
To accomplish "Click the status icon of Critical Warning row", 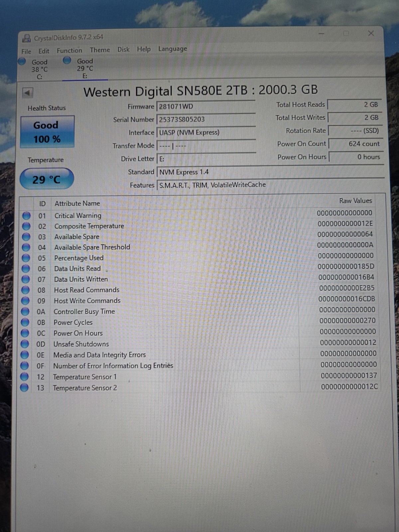I will tap(27, 216).
